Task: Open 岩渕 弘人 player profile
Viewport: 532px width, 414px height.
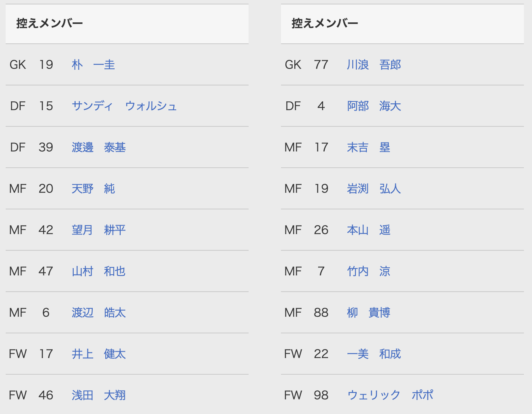Action: pyautogui.click(x=374, y=189)
